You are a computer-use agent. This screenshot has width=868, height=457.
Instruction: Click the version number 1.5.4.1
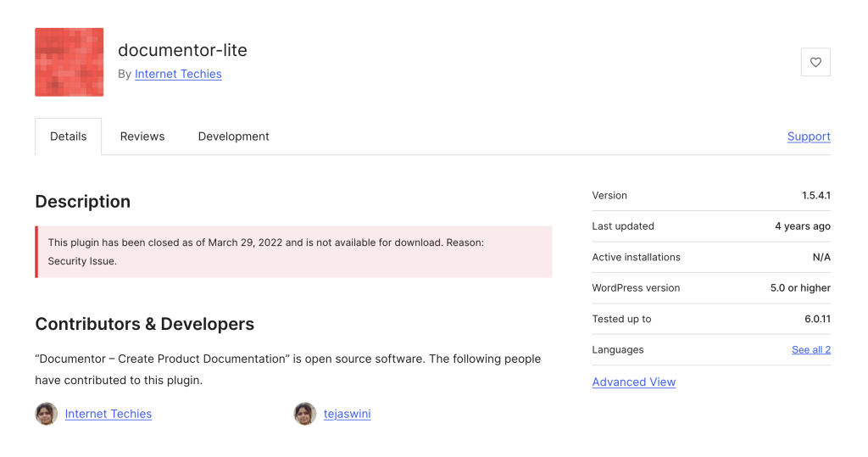tap(815, 196)
